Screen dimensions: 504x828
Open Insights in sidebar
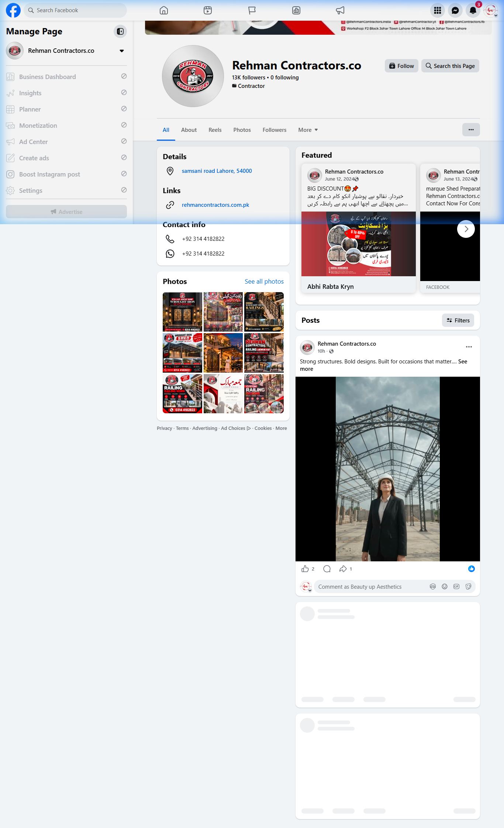[x=66, y=93]
